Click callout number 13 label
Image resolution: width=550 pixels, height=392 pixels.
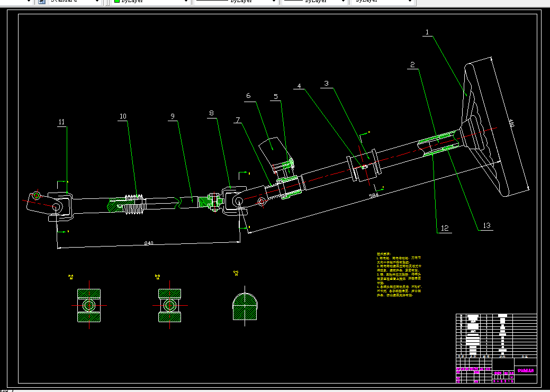pyautogui.click(x=486, y=226)
